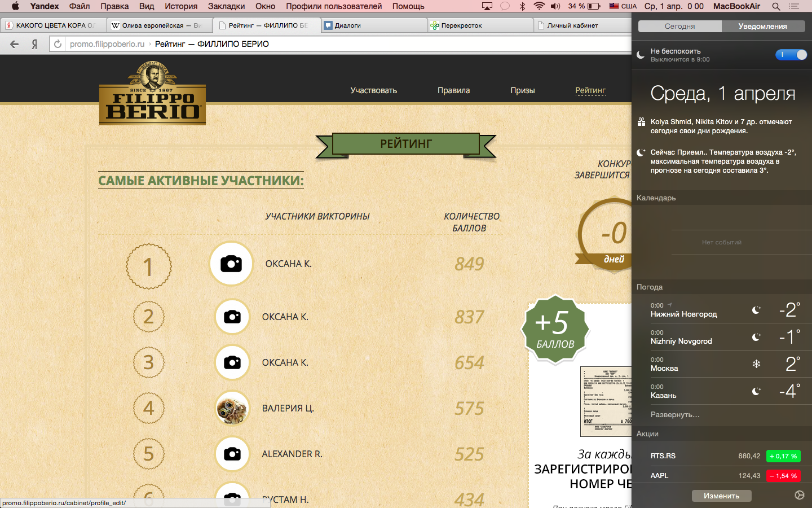Click the Wi-Fi status icon
812x508 pixels.
pos(539,6)
